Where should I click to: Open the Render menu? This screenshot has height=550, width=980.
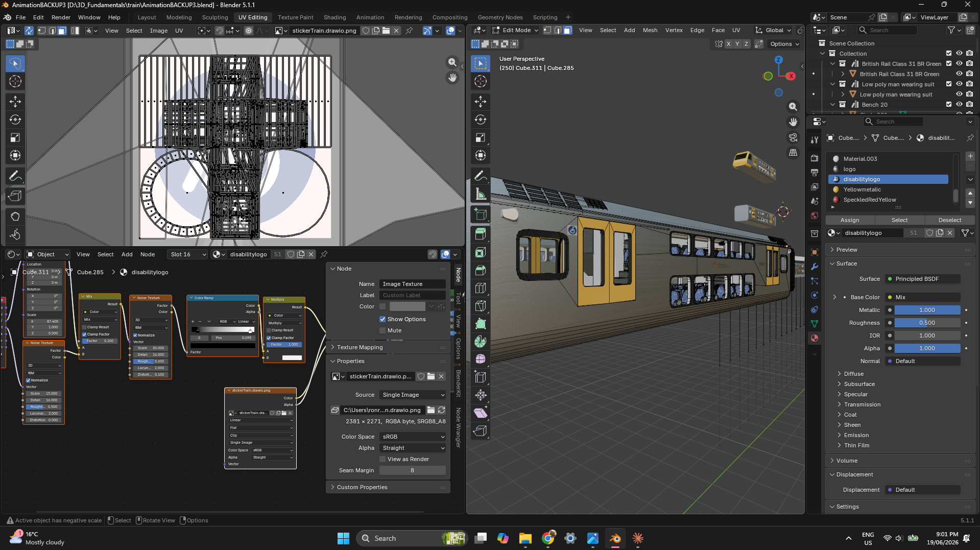click(x=61, y=17)
